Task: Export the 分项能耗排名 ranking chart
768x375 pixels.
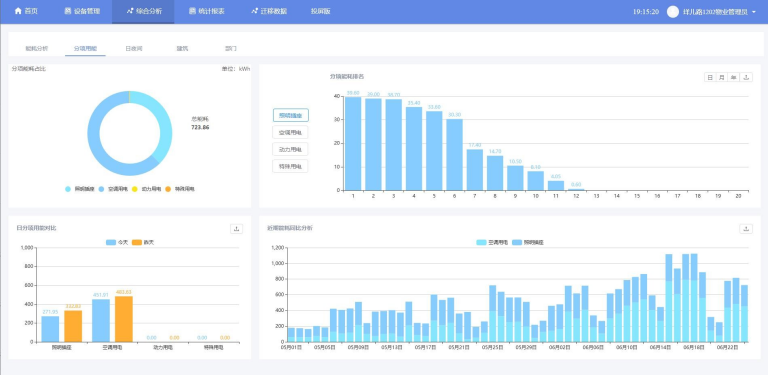Action: pyautogui.click(x=746, y=77)
